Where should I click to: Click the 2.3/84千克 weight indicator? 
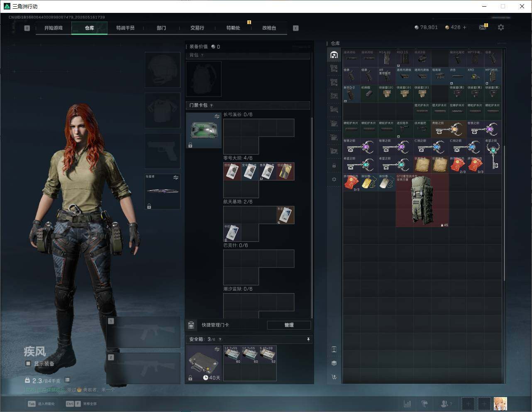(43, 380)
